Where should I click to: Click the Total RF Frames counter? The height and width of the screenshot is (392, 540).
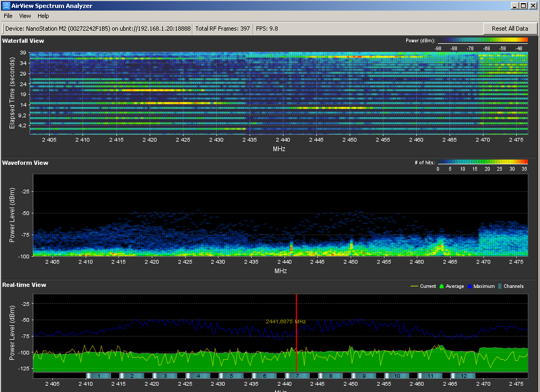[222, 29]
